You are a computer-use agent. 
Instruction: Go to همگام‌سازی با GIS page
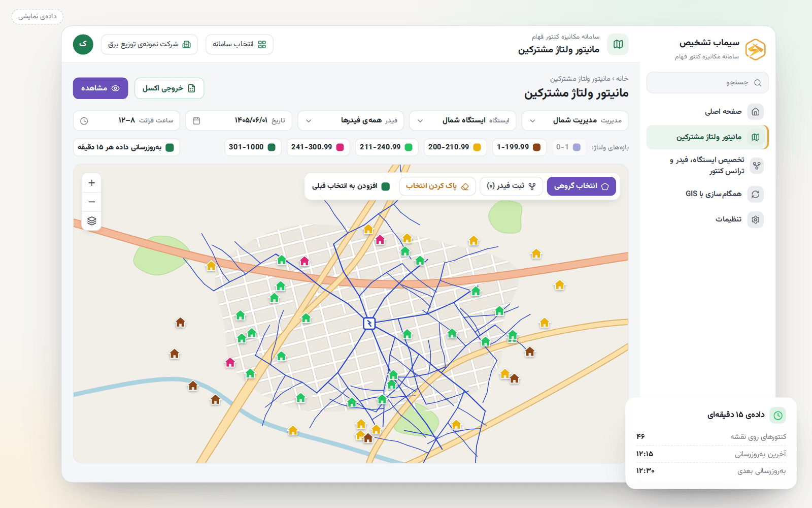707,194
